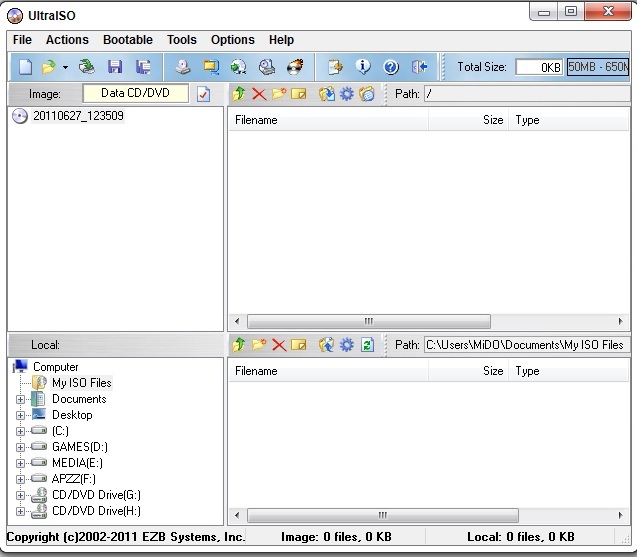Select the 20110627_123509 disc node
Image resolution: width=637 pixels, height=557 pixels.
click(x=78, y=116)
